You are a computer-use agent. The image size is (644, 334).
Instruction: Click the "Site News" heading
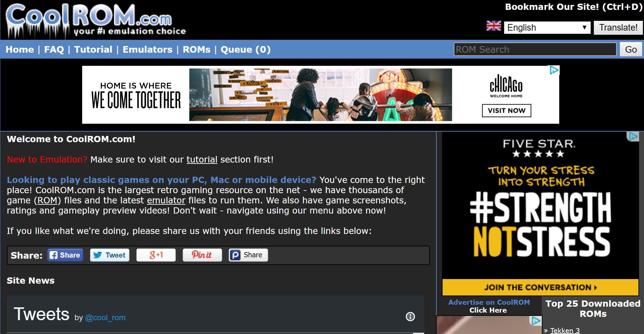31,281
